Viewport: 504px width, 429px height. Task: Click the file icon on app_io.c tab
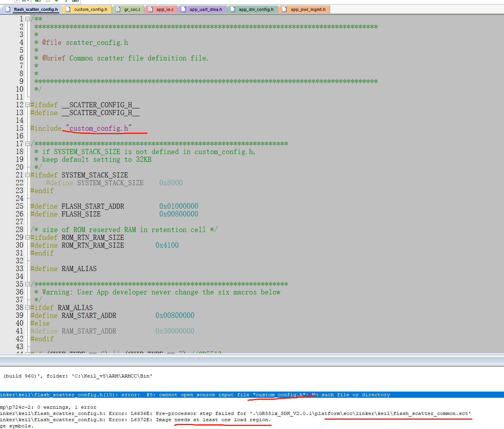point(150,9)
